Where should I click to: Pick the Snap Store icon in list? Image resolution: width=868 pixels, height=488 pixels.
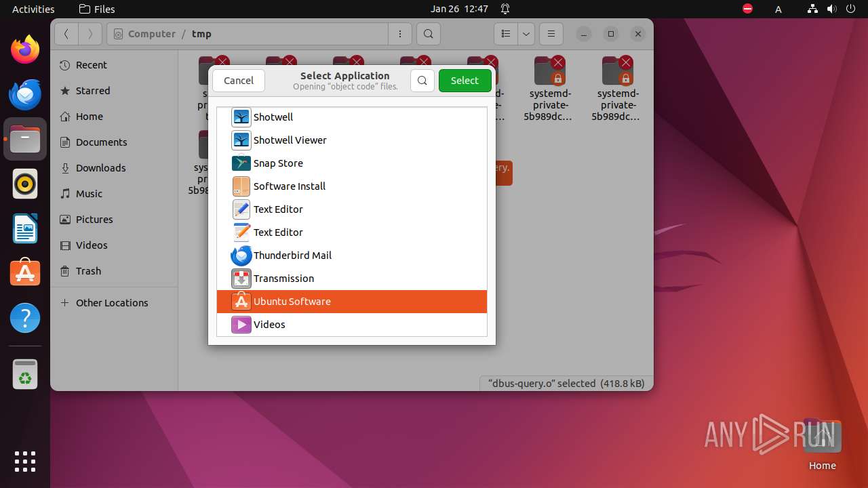tap(241, 163)
